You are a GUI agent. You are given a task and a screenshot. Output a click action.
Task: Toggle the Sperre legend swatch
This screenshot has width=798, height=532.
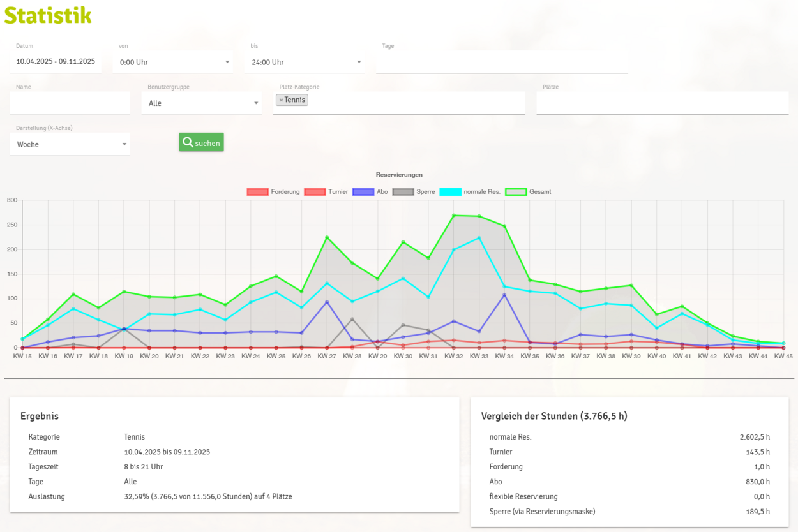414,191
